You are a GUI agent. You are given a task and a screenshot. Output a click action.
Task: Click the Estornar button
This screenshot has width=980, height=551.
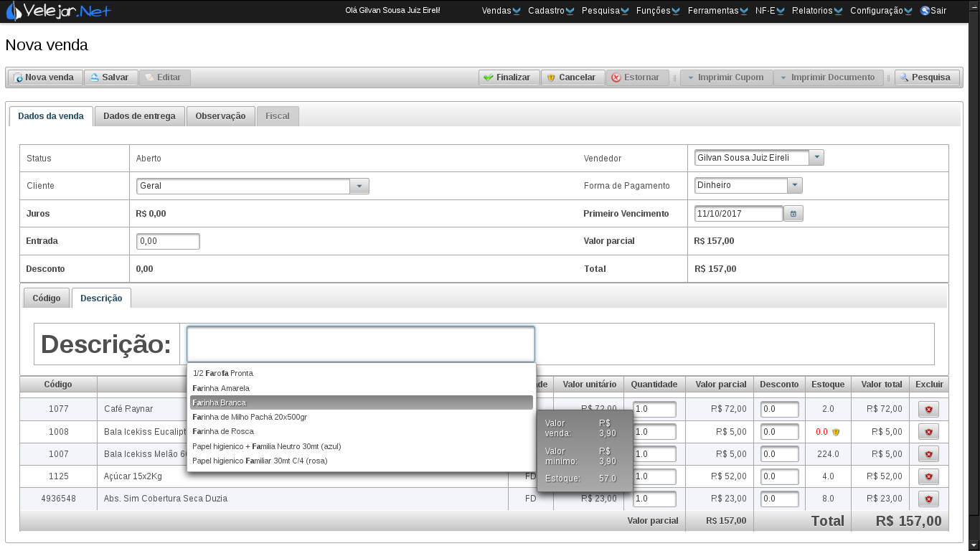click(637, 77)
